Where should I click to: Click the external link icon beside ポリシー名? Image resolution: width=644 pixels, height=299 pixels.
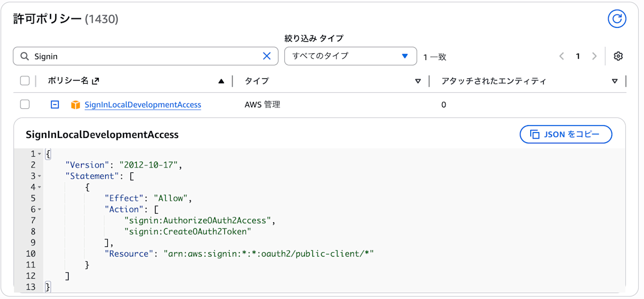click(96, 81)
